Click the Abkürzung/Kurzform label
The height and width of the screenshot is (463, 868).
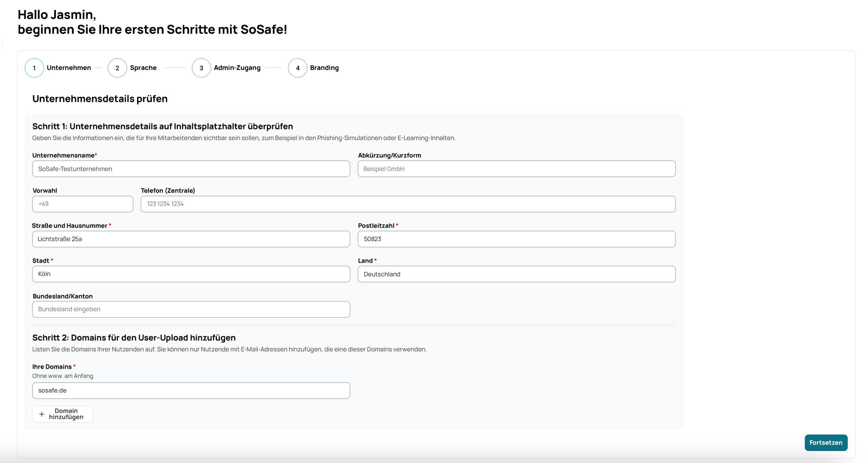(x=390, y=155)
